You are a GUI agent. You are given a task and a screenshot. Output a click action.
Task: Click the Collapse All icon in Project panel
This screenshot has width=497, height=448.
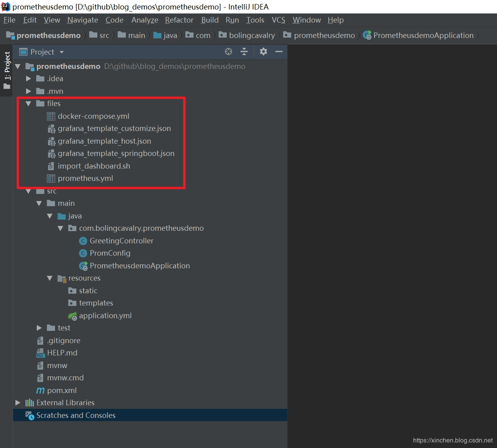click(244, 51)
